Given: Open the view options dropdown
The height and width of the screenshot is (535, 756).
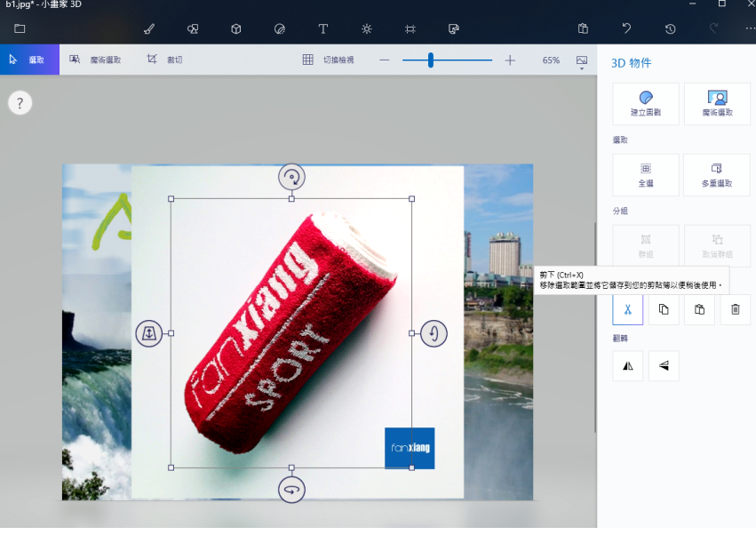Looking at the screenshot, I should 582,61.
